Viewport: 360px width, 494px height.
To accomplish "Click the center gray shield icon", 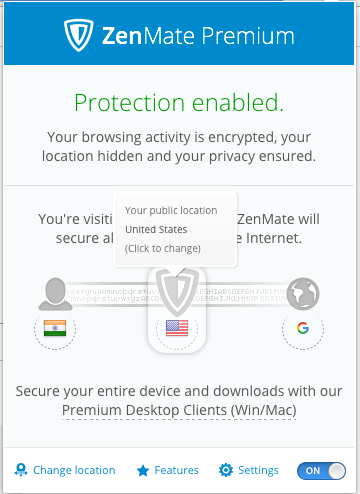I will tap(177, 292).
